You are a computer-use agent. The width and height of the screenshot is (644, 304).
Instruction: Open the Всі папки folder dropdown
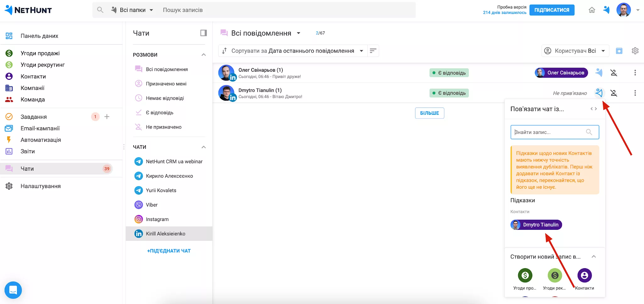tap(132, 10)
